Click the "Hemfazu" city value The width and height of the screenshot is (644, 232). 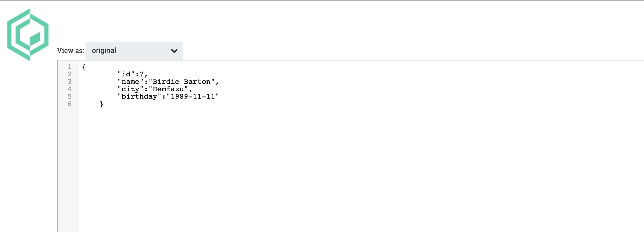(x=168, y=89)
